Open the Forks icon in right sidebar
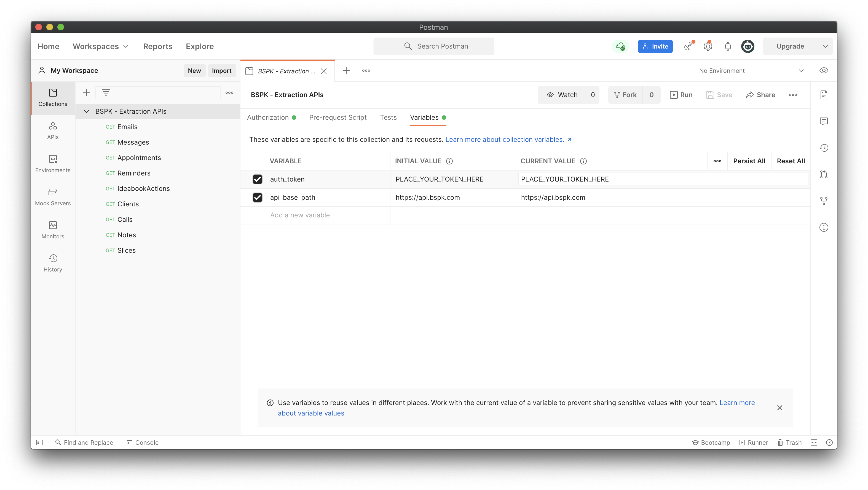This screenshot has width=868, height=490. click(x=824, y=201)
